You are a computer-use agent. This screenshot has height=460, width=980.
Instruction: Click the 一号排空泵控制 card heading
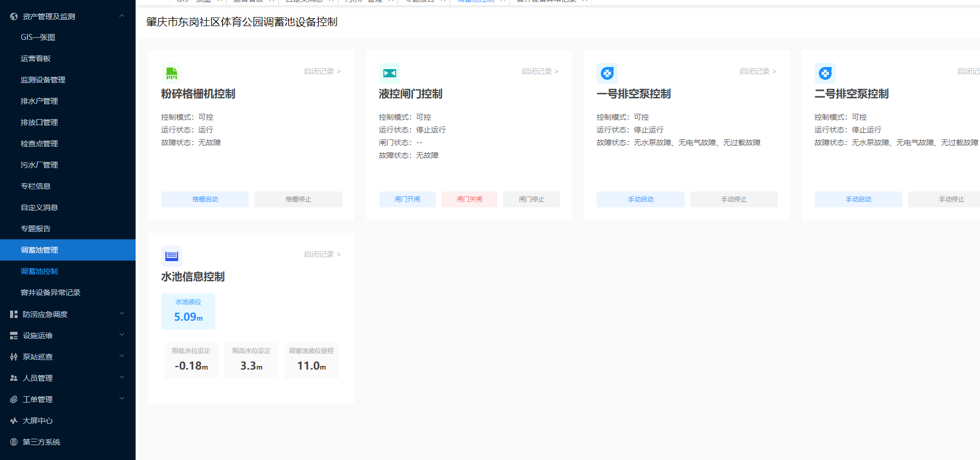(634, 94)
